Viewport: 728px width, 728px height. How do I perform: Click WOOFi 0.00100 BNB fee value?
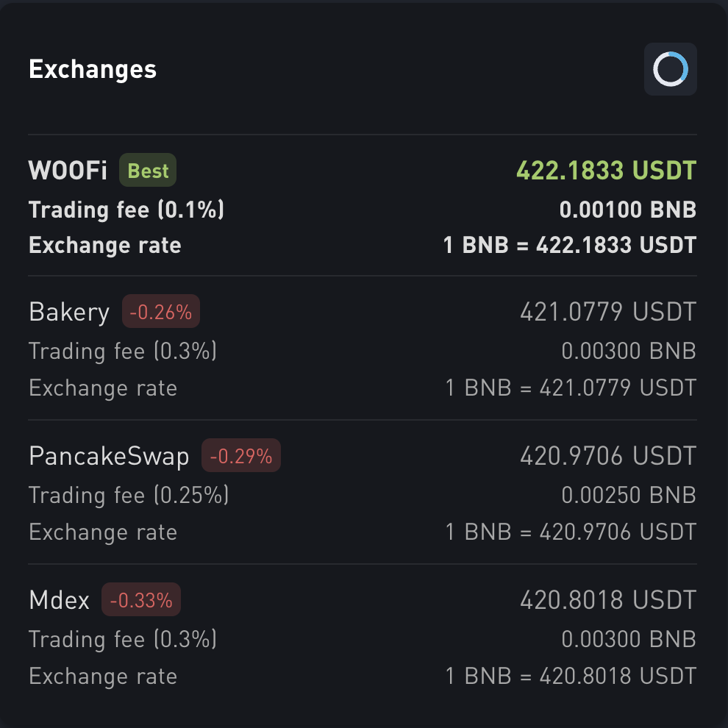[x=628, y=210]
